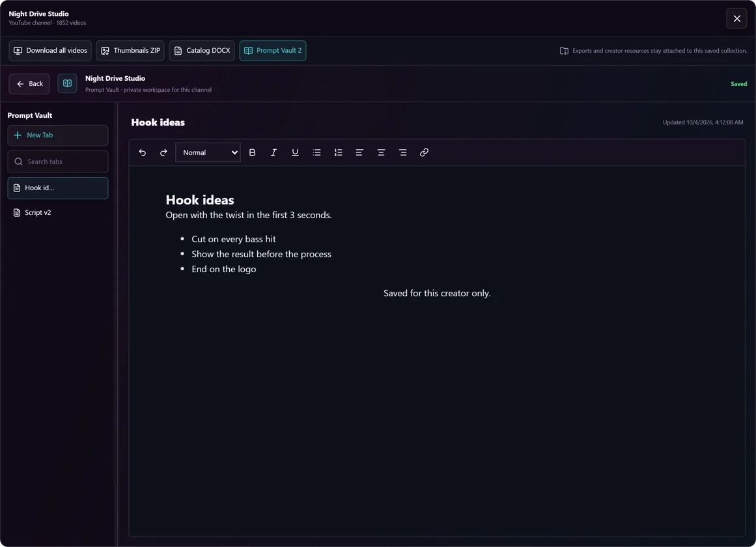The height and width of the screenshot is (547, 756).
Task: Toggle italic formatting
Action: pos(273,152)
